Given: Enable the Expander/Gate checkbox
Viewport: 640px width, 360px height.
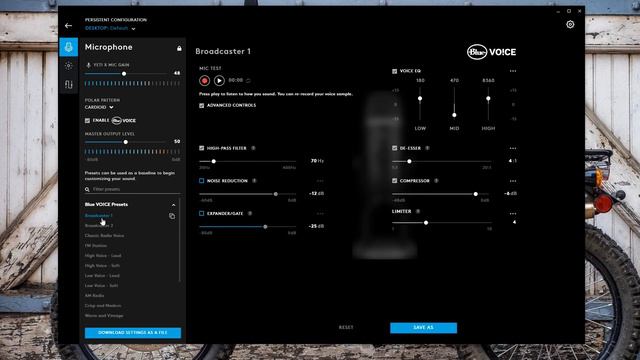Looking at the screenshot, I should tap(201, 213).
